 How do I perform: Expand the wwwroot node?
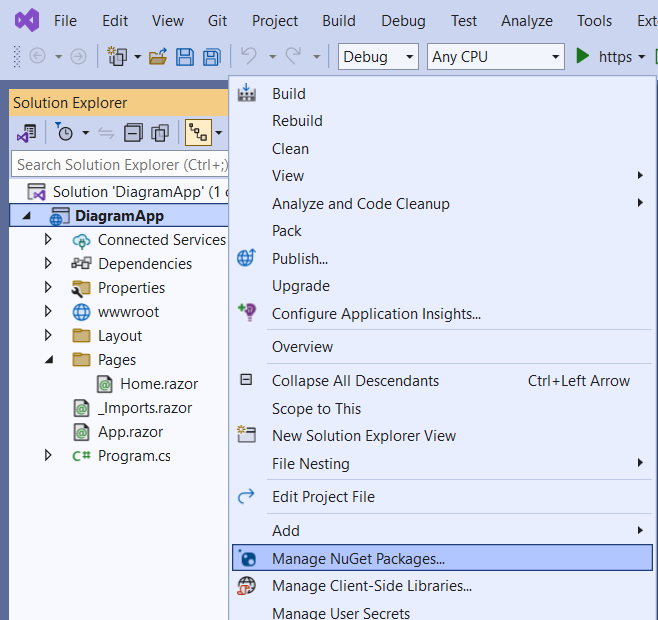click(48, 311)
